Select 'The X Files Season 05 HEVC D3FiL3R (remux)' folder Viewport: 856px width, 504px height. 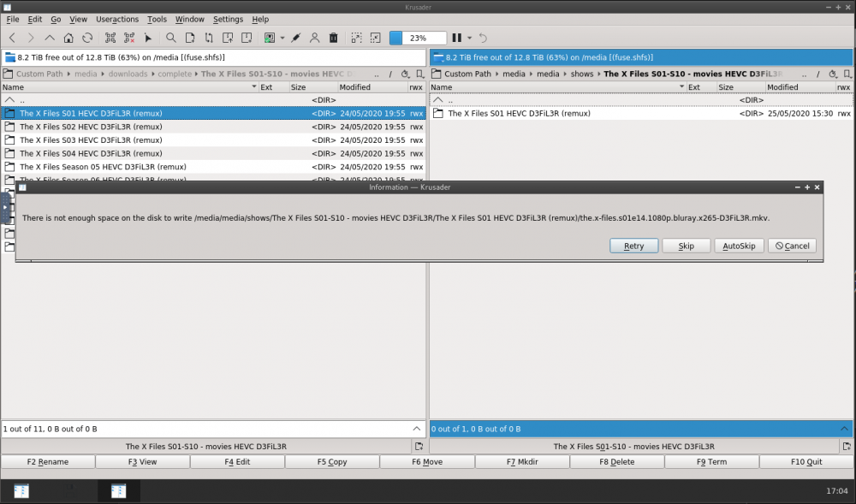(x=213, y=167)
